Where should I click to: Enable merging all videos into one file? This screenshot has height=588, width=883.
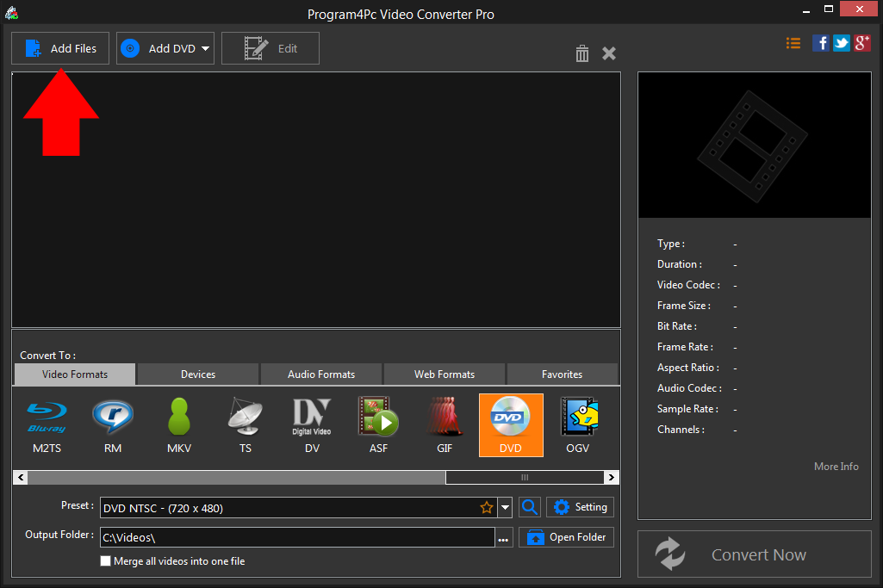(x=105, y=560)
